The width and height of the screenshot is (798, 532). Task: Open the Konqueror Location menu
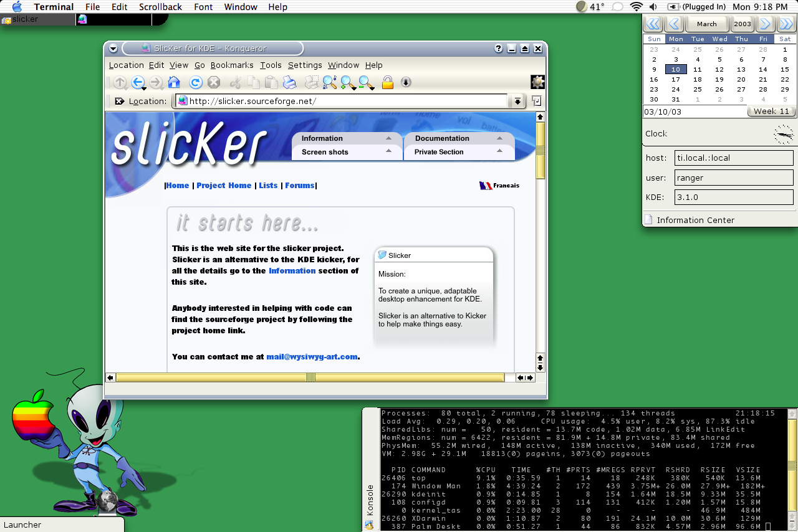127,65
